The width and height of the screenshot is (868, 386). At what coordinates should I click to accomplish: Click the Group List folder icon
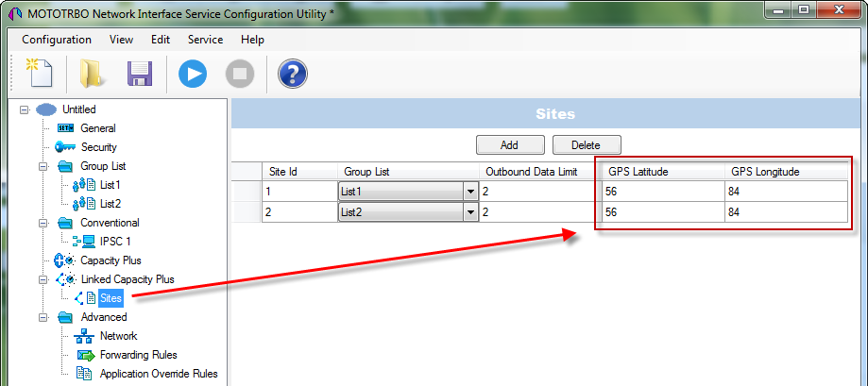point(65,166)
